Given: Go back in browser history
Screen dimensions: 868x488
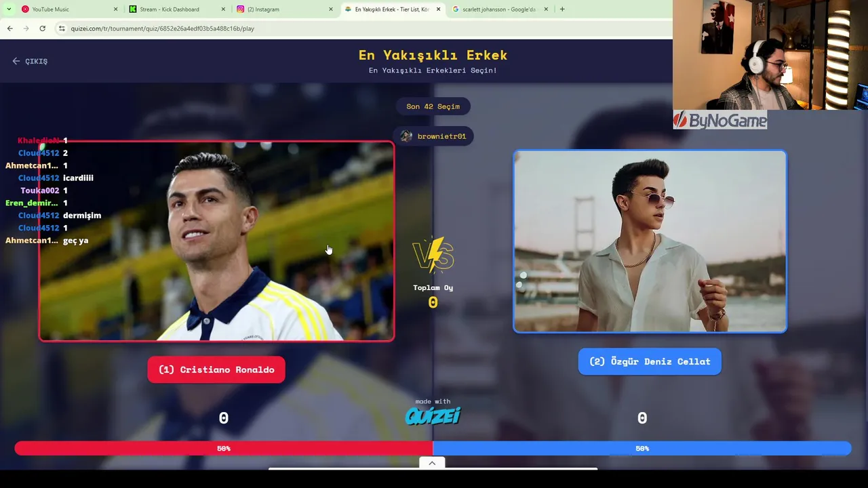Looking at the screenshot, I should pyautogui.click(x=9, y=28).
